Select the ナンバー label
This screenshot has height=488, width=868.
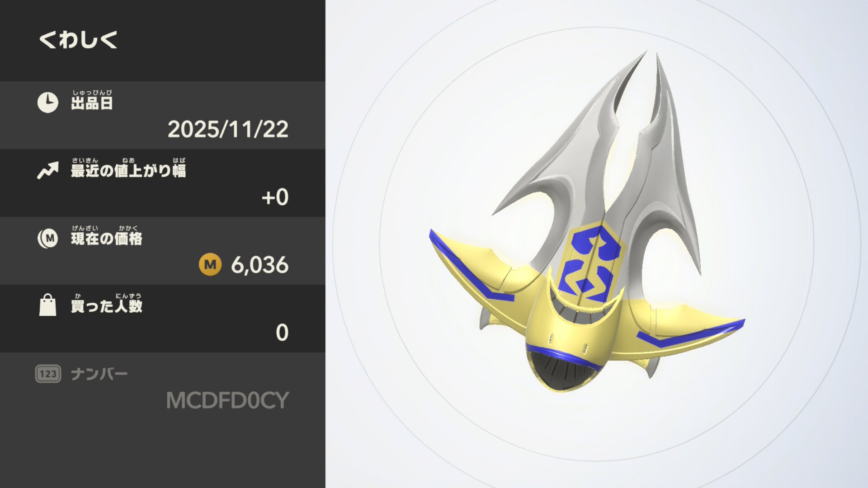tap(99, 374)
